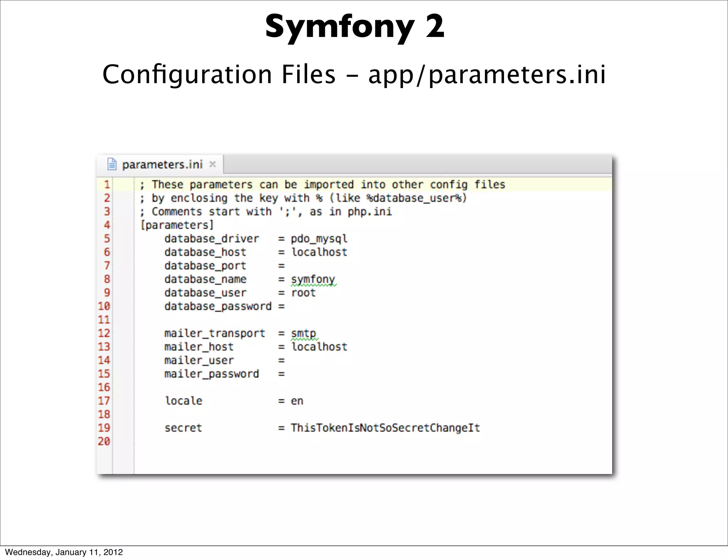
Task: Click the pdo_mysql value
Action: (x=319, y=239)
